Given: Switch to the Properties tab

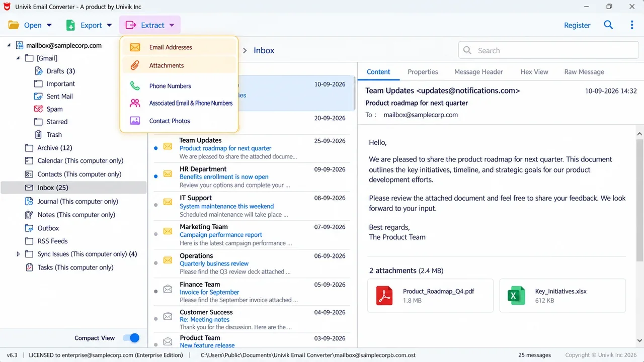Looking at the screenshot, I should point(423,72).
